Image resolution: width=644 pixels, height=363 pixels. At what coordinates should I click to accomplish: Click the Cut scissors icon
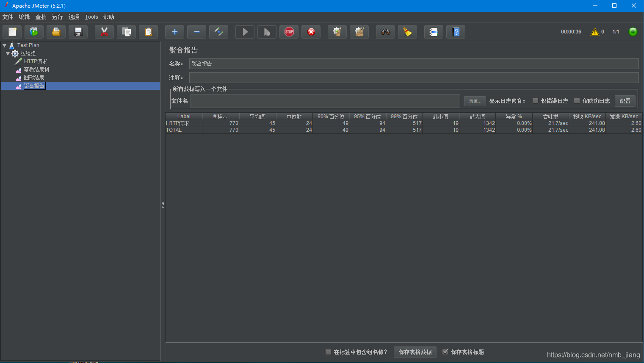click(104, 32)
